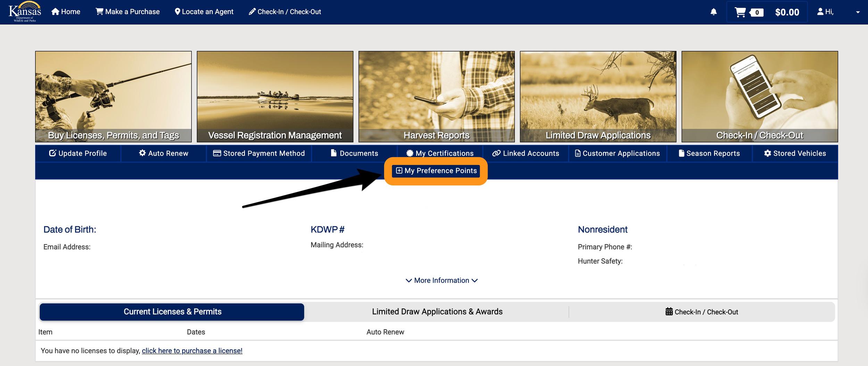
Task: Open Auto Renew settings
Action: (x=164, y=153)
